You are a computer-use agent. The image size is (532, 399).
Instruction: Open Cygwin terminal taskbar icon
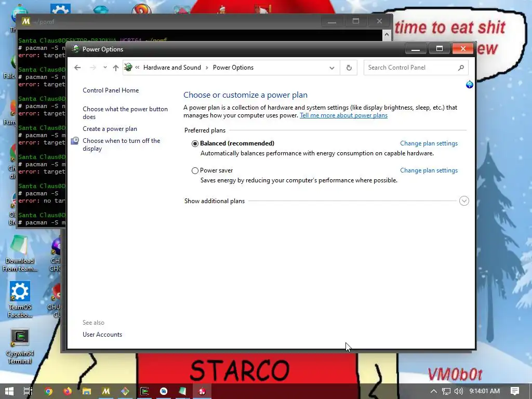pyautogui.click(x=144, y=391)
